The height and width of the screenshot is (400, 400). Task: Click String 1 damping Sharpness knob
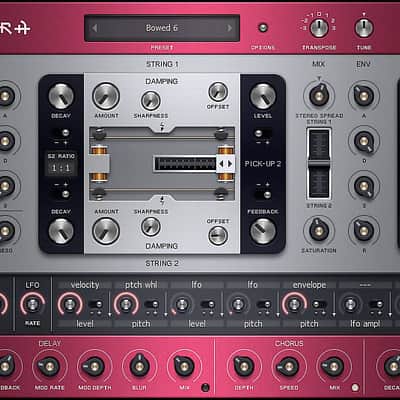point(151,101)
